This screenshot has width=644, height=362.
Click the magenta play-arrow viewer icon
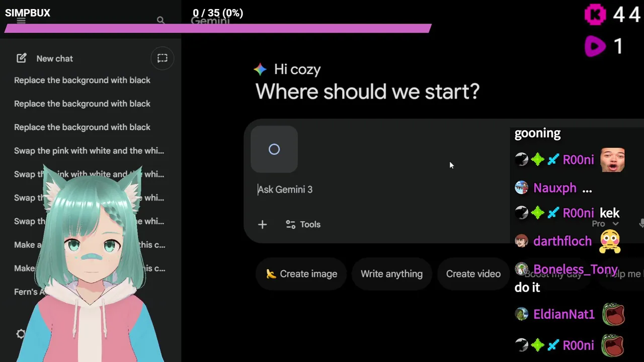tap(595, 47)
